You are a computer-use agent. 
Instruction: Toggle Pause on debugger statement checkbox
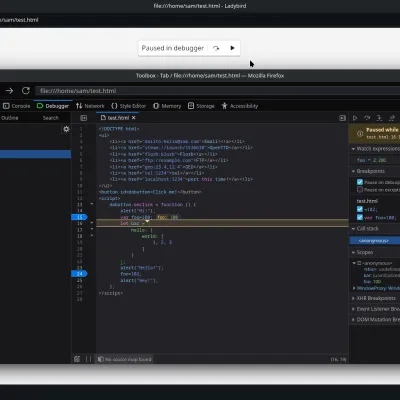pyautogui.click(x=360, y=182)
